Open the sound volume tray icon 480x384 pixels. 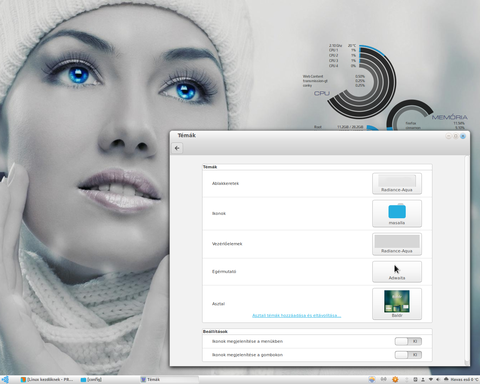click(x=438, y=379)
